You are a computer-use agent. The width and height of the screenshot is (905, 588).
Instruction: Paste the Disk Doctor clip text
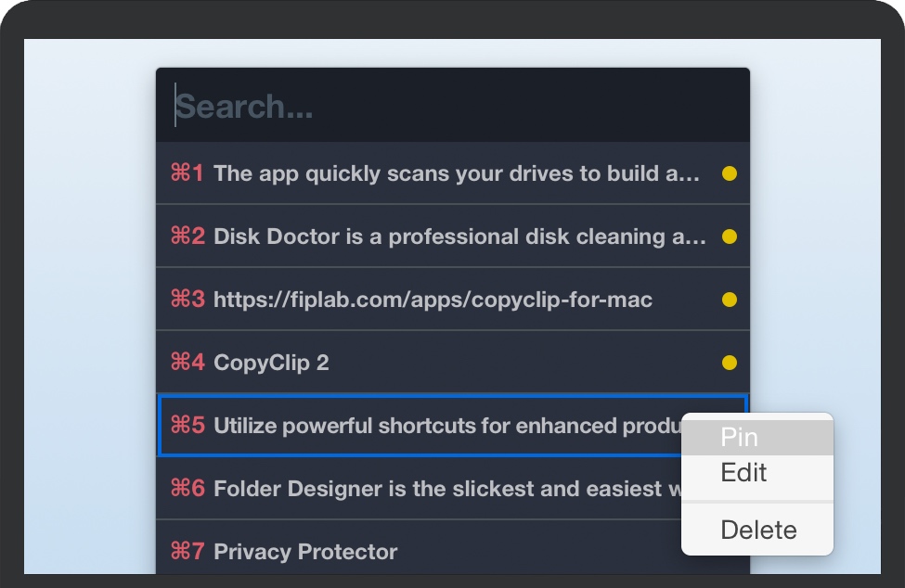[459, 236]
